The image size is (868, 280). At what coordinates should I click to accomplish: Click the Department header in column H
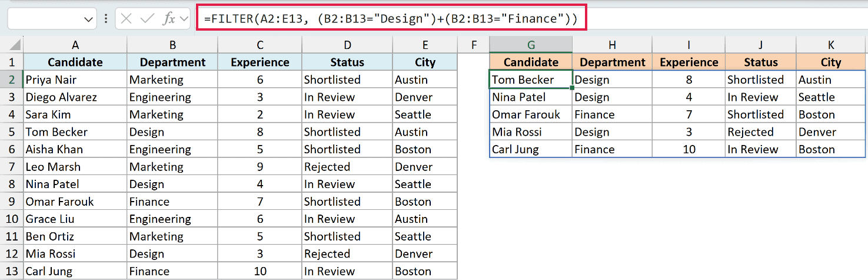pyautogui.click(x=612, y=62)
